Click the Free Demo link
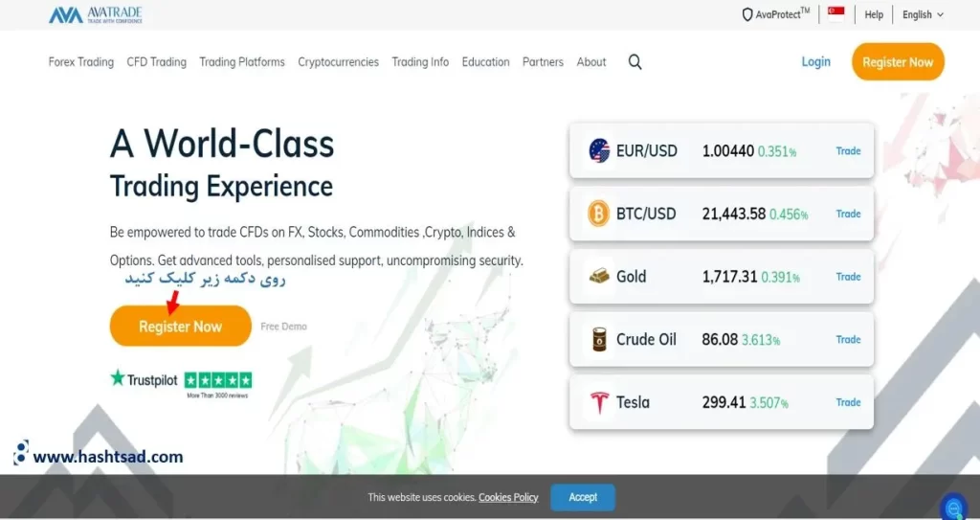The image size is (980, 520). click(284, 327)
